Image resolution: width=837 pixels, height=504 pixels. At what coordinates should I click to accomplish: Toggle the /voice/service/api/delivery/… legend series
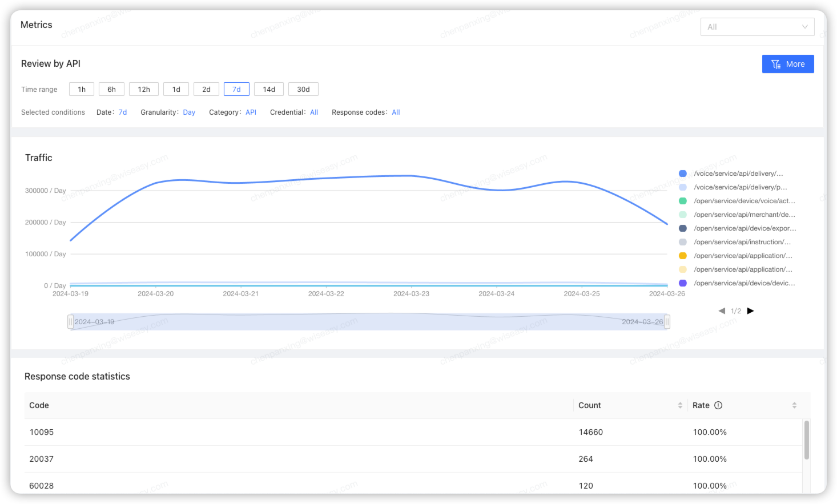click(x=731, y=174)
